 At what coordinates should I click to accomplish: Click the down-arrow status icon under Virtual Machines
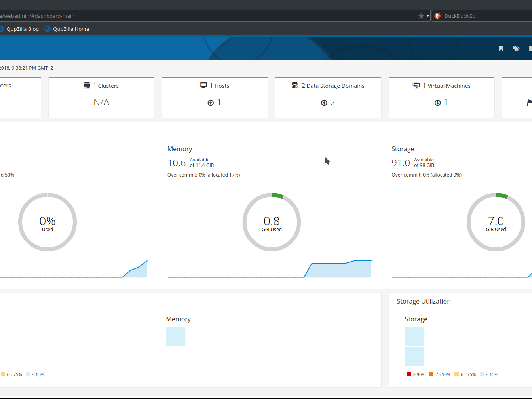point(437,103)
